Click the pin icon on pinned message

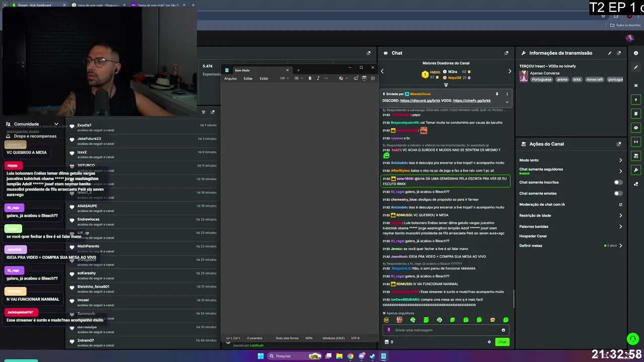[497, 94]
